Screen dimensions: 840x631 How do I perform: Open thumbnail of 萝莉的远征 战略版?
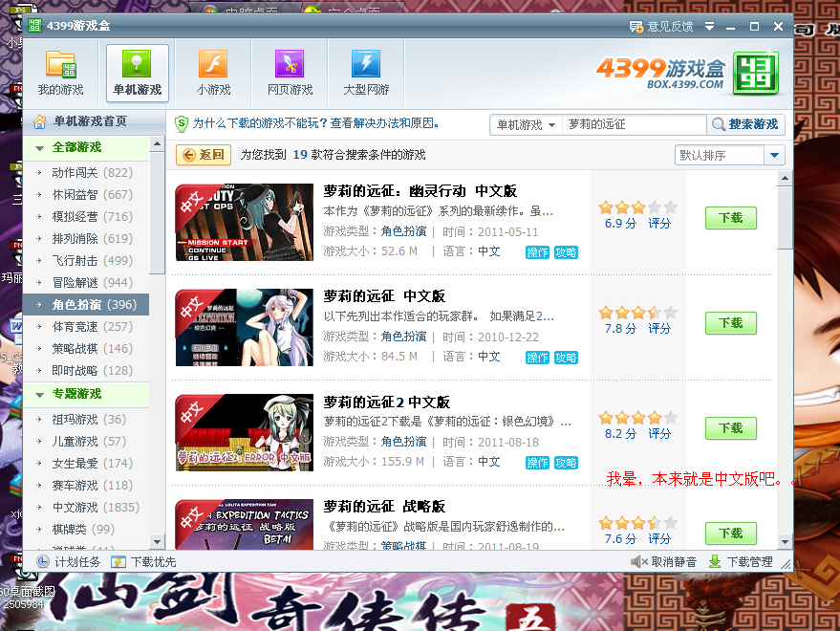pyautogui.click(x=245, y=524)
